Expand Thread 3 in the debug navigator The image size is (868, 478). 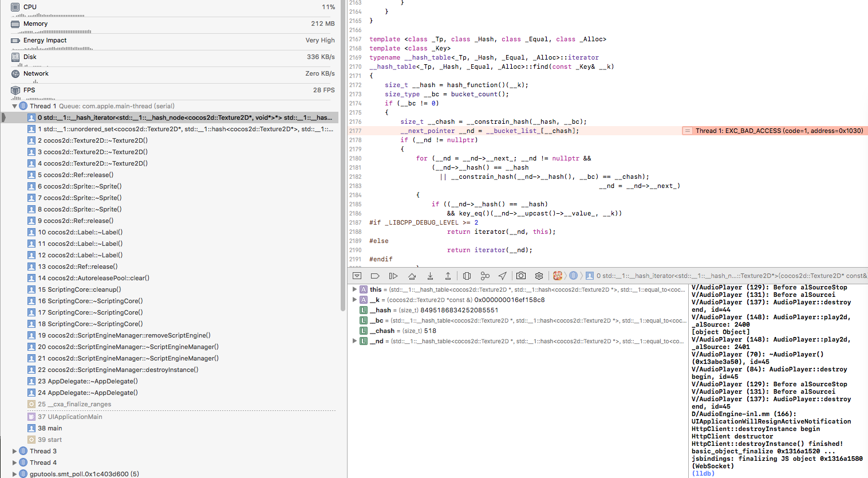14,451
